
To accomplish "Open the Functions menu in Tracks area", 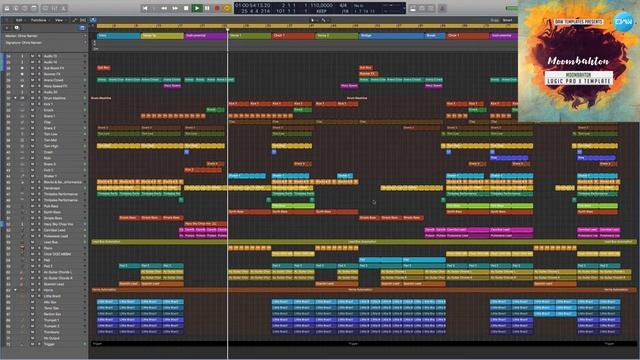I will (x=39, y=20).
